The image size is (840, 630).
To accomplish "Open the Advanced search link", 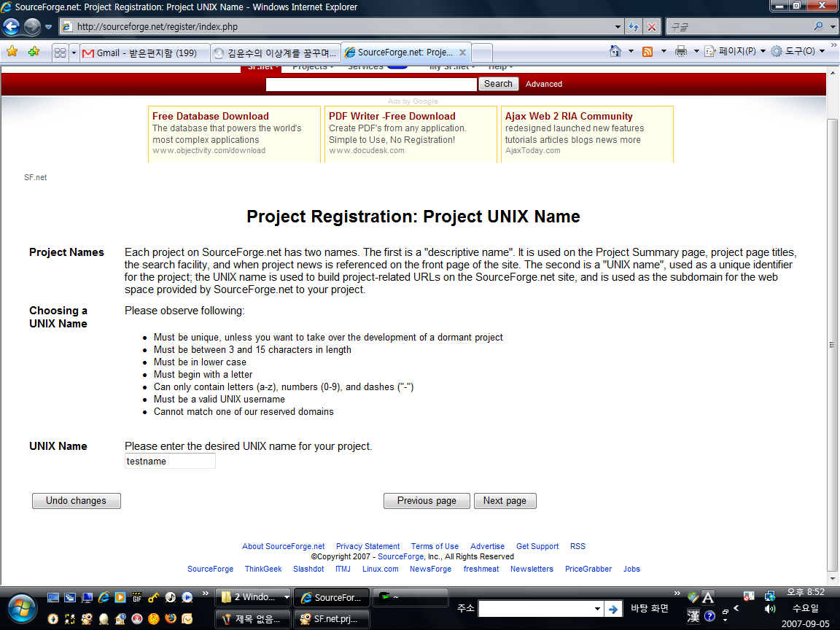I will point(544,84).
